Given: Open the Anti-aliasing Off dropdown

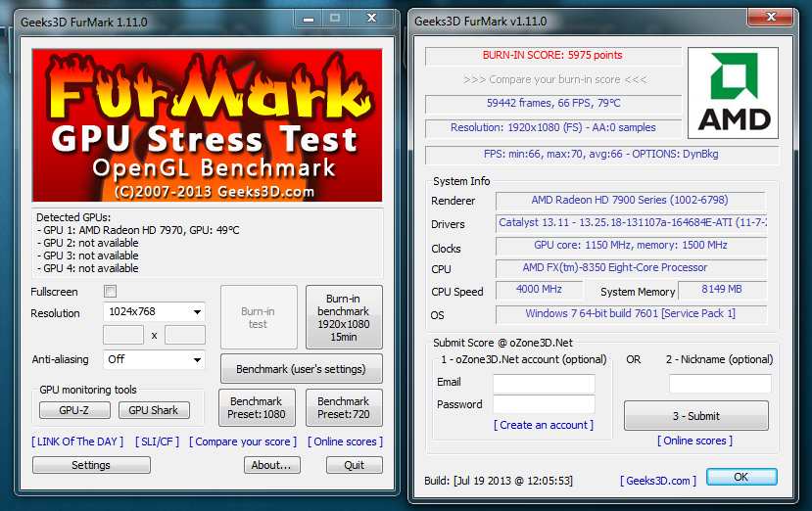Looking at the screenshot, I should (155, 359).
